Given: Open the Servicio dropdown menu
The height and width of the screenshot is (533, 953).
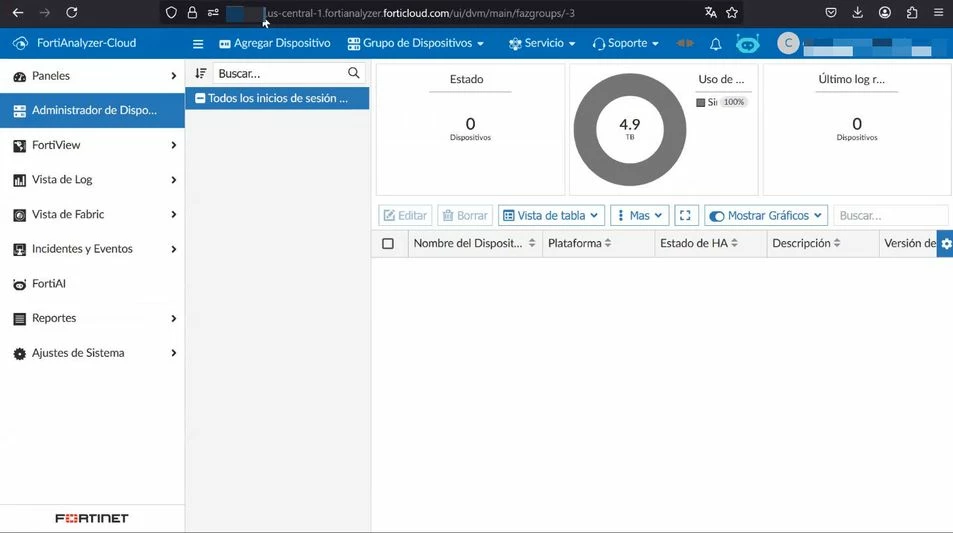Looking at the screenshot, I should 542,43.
